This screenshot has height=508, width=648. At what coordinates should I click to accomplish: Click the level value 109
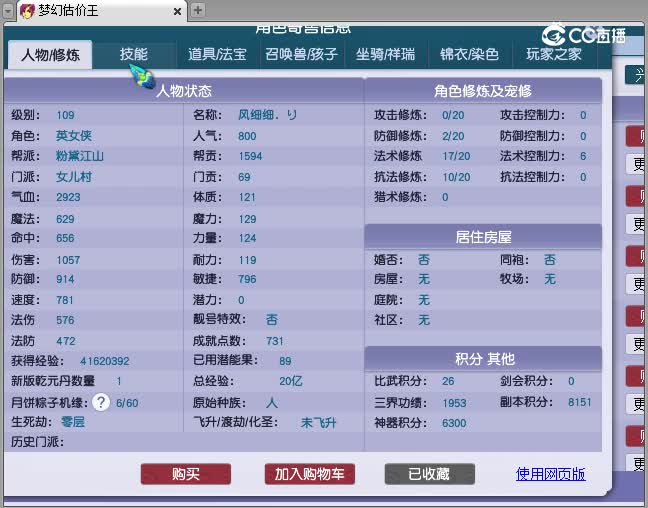(x=65, y=115)
